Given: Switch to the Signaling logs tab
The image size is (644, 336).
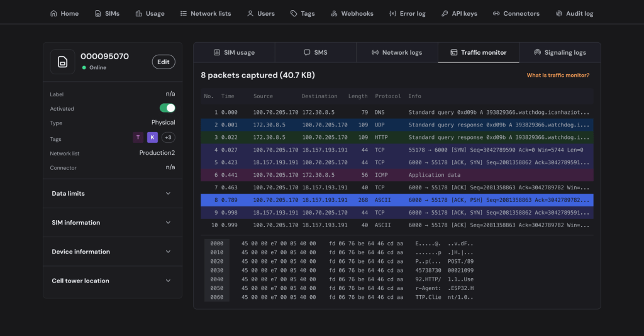Looking at the screenshot, I should tap(560, 53).
